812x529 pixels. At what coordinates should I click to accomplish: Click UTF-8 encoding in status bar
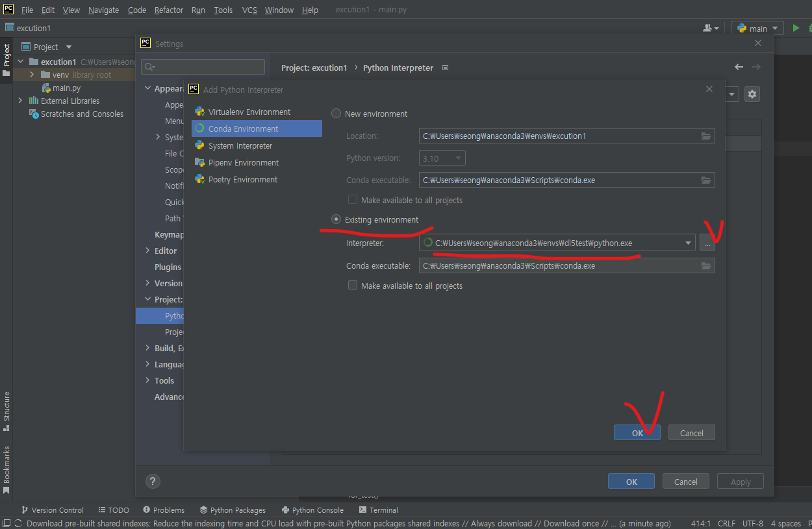(752, 523)
